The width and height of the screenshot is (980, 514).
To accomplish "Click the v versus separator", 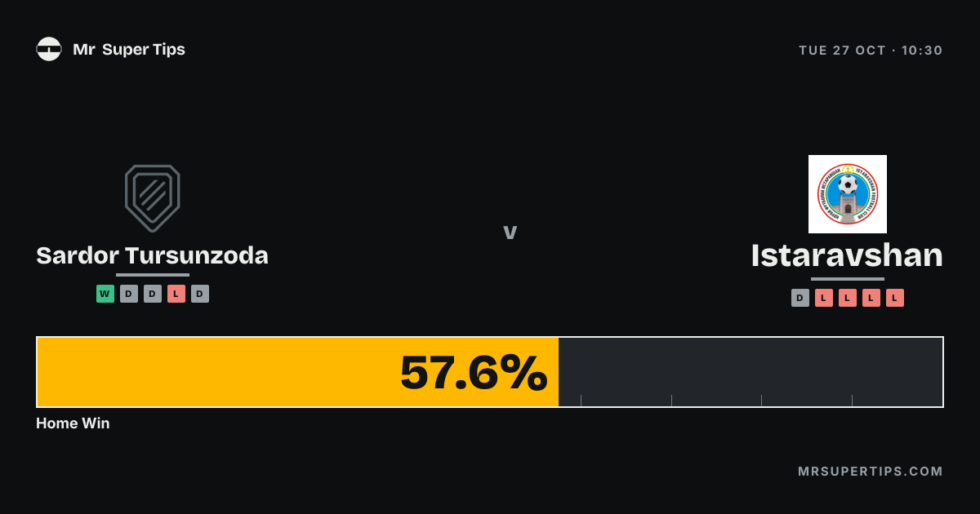I will coord(510,233).
